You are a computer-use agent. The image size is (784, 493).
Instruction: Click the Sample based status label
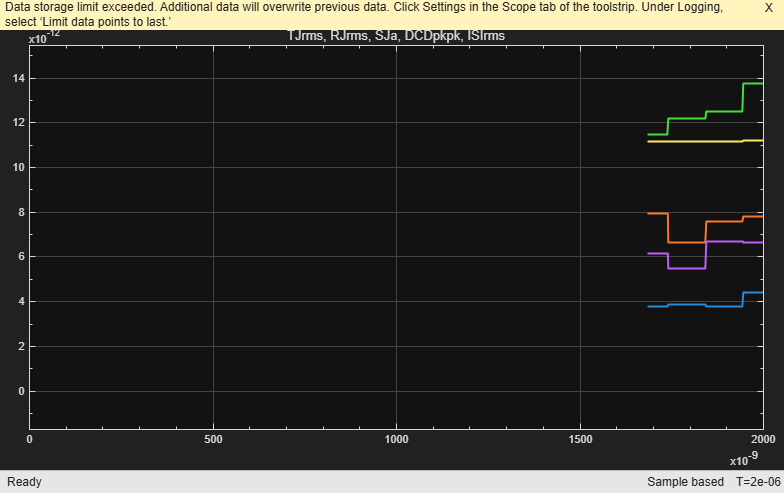(x=686, y=482)
